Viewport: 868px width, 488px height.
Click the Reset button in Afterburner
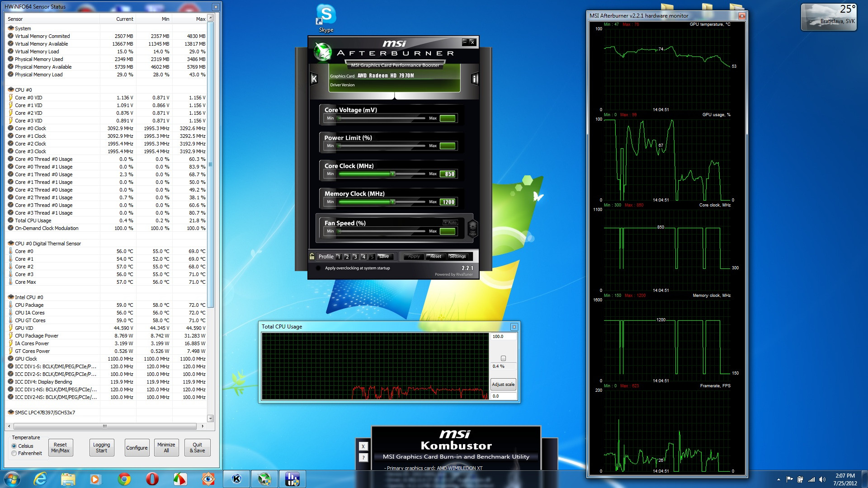point(436,256)
